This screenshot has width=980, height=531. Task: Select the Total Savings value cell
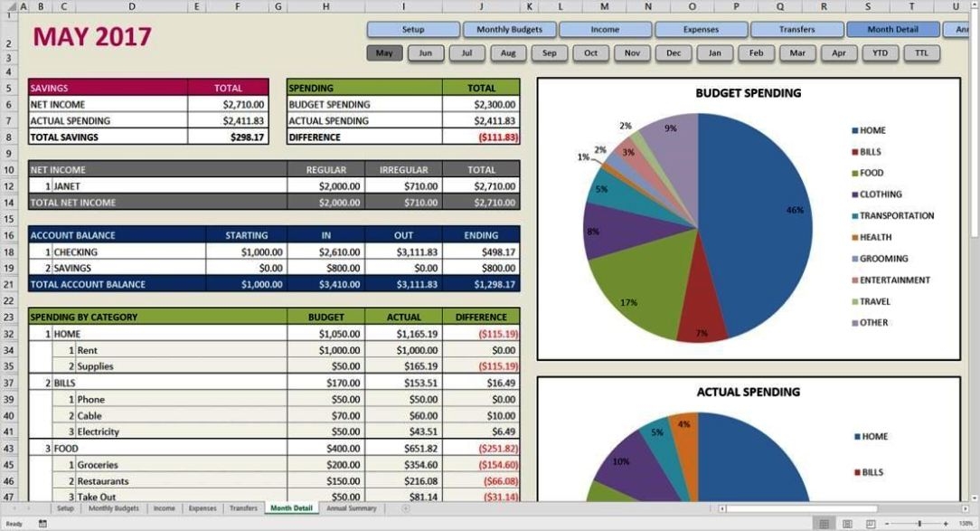tap(226, 137)
